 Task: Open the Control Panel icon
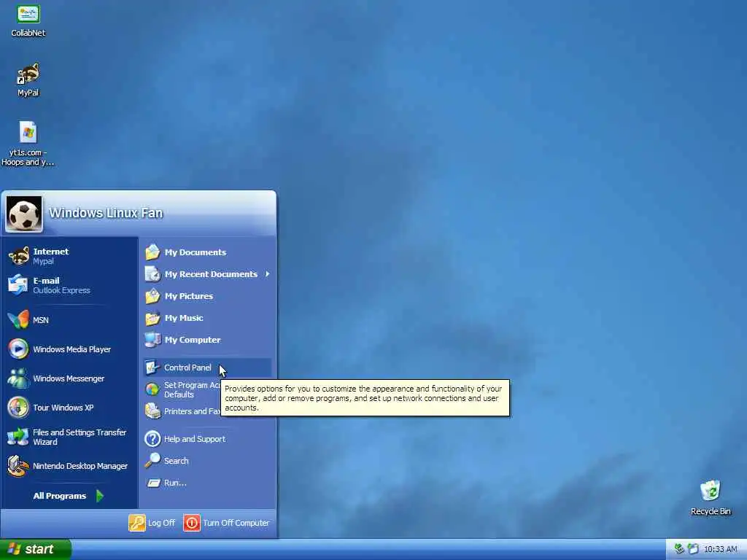tap(153, 367)
